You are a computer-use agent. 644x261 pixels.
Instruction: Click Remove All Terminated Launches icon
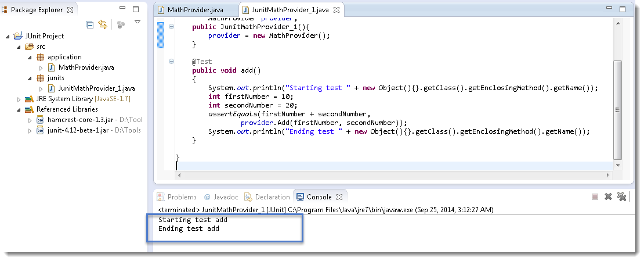[x=621, y=197]
